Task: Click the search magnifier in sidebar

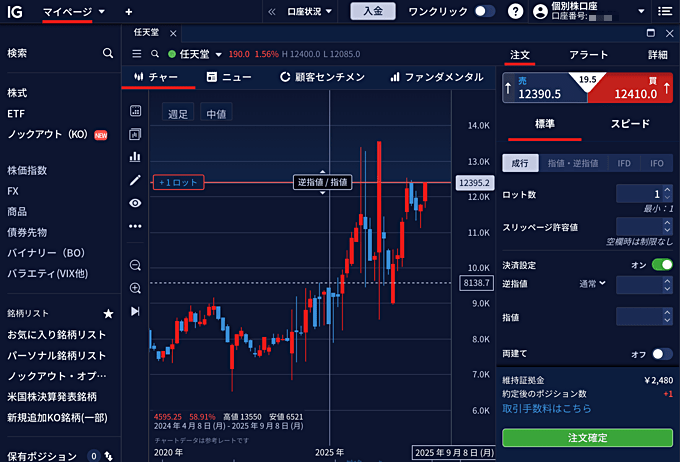Action: (x=108, y=53)
